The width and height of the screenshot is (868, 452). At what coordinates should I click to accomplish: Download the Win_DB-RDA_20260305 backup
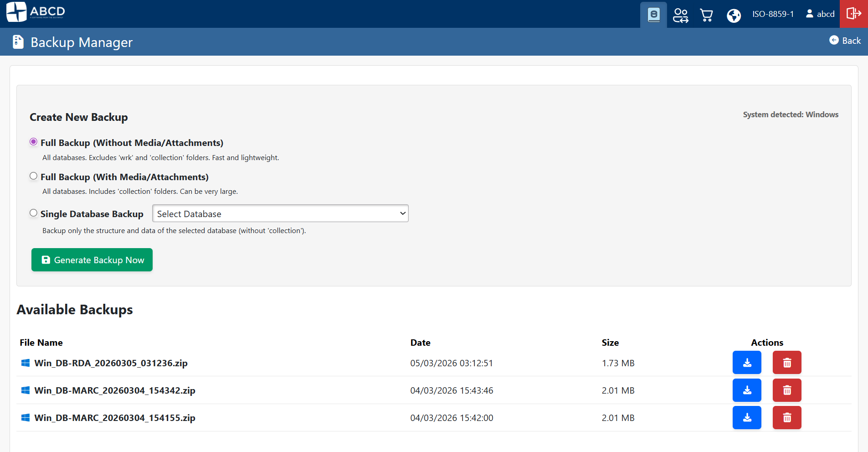746,363
